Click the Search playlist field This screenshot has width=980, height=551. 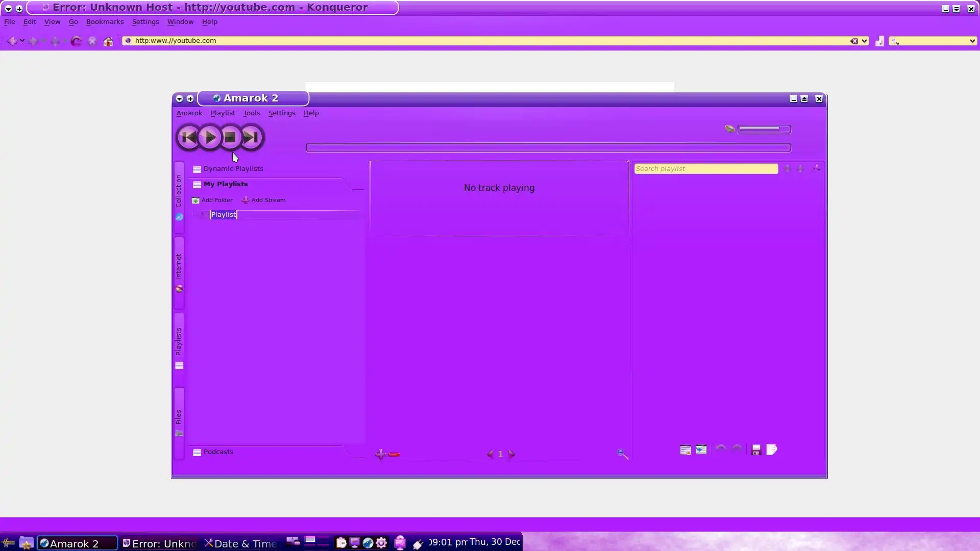point(705,169)
